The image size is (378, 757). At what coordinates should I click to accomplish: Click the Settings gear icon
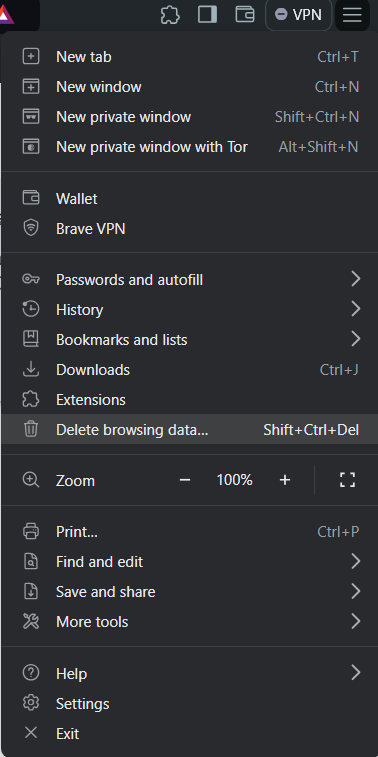pos(31,703)
